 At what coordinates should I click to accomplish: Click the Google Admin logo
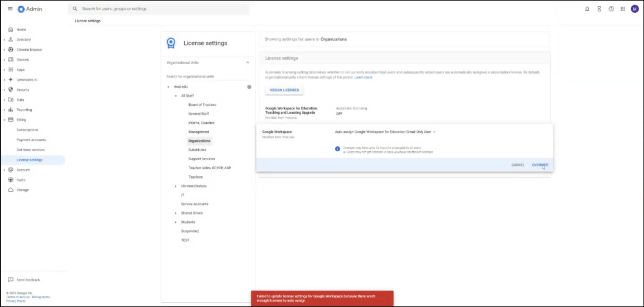tap(30, 8)
